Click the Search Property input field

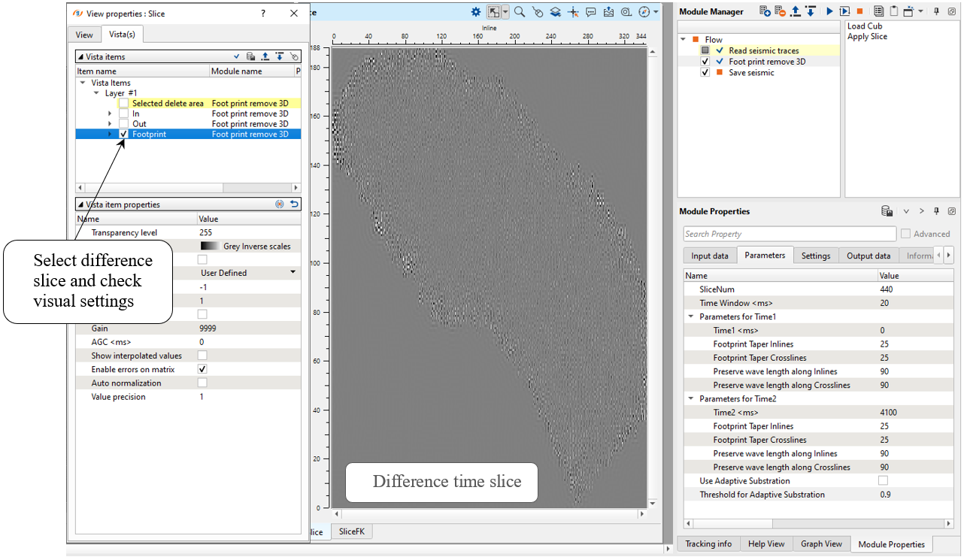(790, 234)
